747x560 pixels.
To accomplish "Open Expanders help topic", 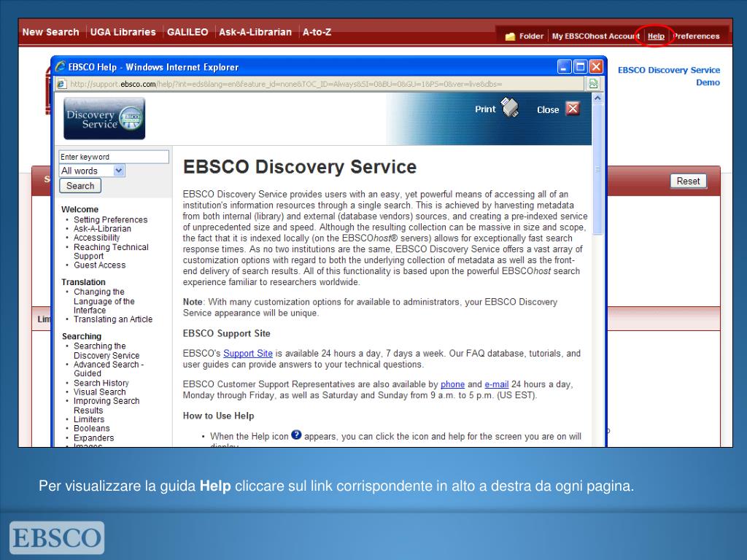I will [x=93, y=438].
